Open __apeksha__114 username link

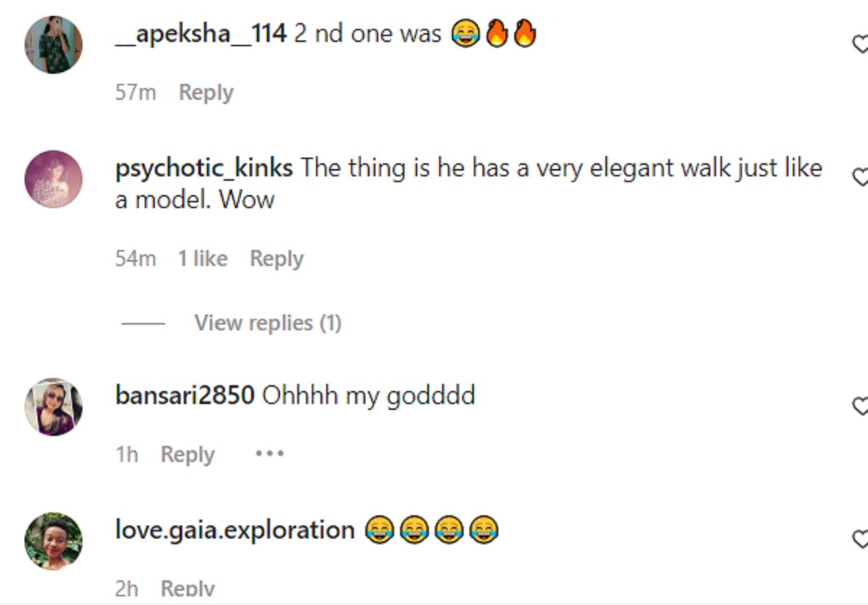tap(201, 34)
